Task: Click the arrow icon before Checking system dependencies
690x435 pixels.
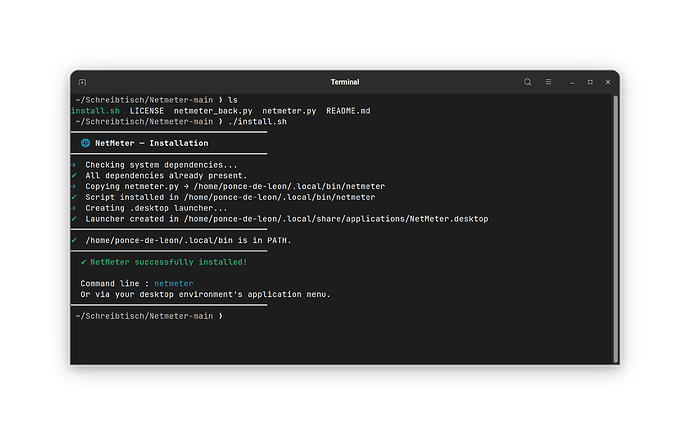Action: (x=73, y=165)
